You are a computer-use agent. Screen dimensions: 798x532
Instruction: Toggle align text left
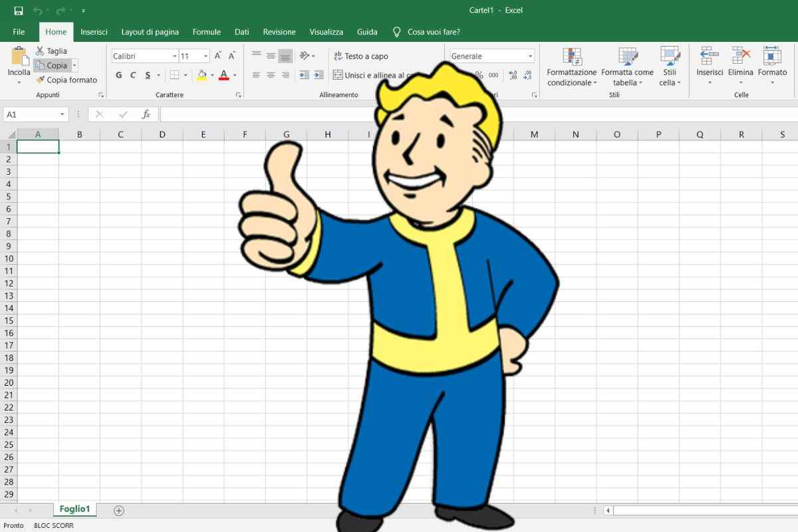click(257, 75)
